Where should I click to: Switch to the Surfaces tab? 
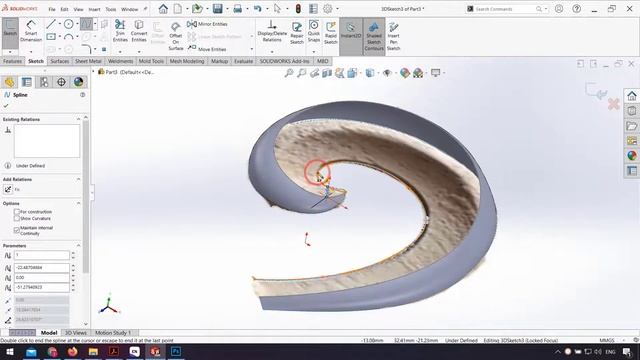tap(59, 61)
